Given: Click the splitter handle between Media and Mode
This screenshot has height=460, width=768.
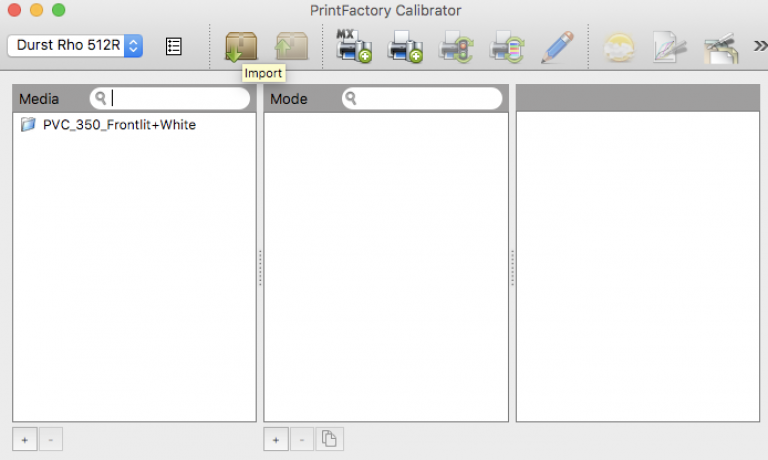Looking at the screenshot, I should click(x=260, y=267).
